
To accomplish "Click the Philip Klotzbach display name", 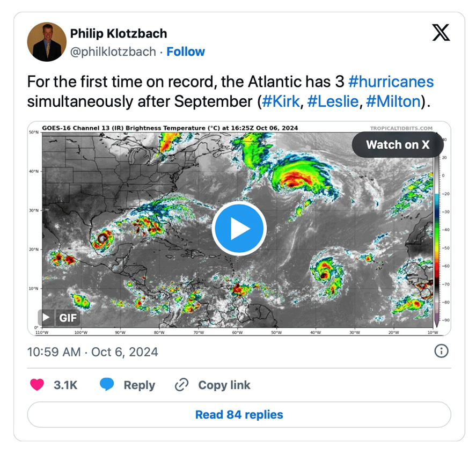I will coord(119,33).
